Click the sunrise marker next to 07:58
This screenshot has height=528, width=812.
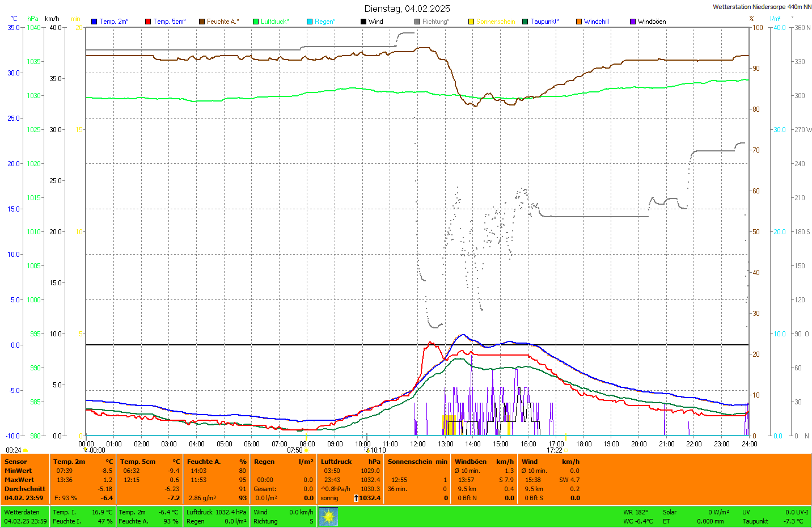(x=307, y=450)
